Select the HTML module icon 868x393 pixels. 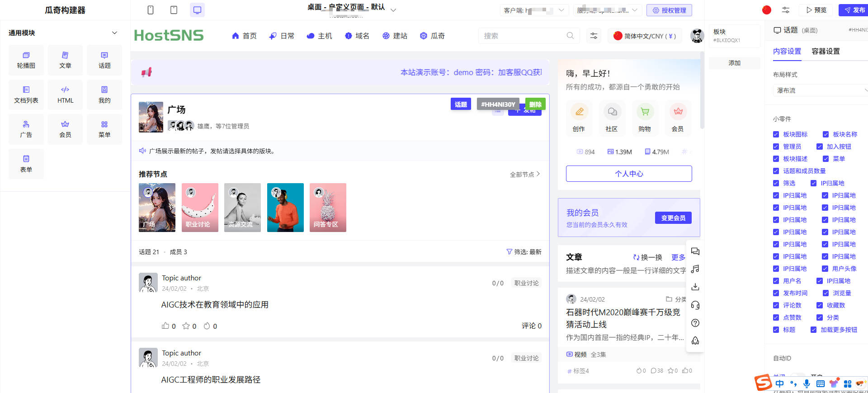(x=65, y=90)
